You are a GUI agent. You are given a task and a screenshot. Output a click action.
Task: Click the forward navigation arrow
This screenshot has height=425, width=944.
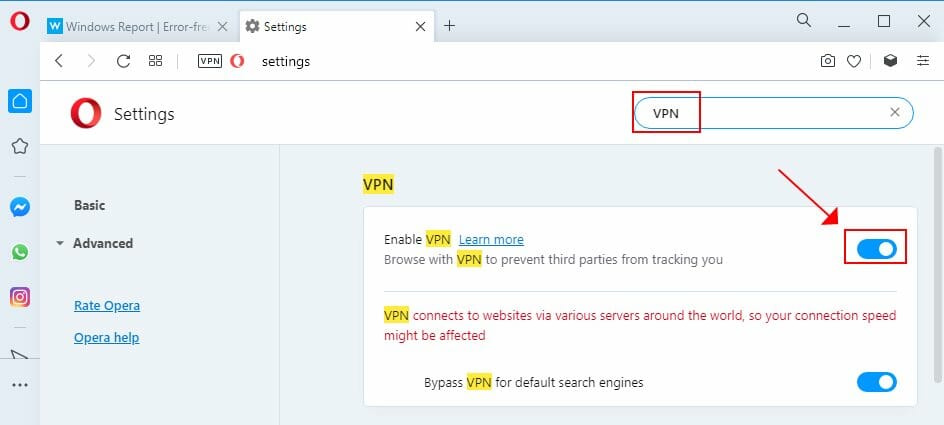pyautogui.click(x=91, y=61)
